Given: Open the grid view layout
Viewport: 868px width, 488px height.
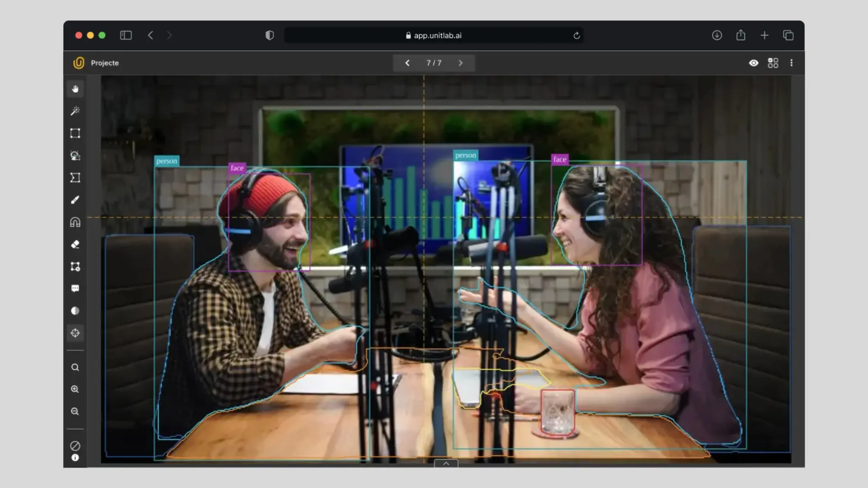Looking at the screenshot, I should click(773, 63).
